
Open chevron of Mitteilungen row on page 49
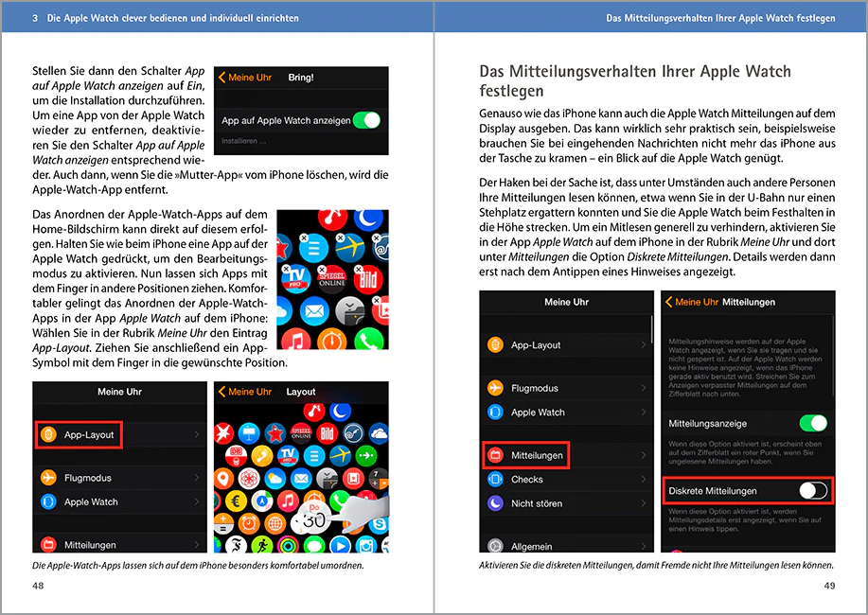[x=644, y=455]
